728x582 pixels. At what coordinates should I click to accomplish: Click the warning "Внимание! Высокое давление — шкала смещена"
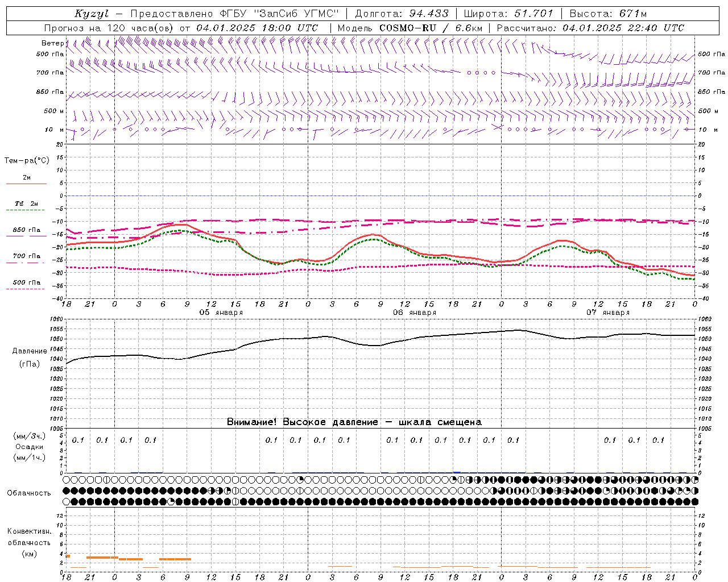pyautogui.click(x=354, y=422)
